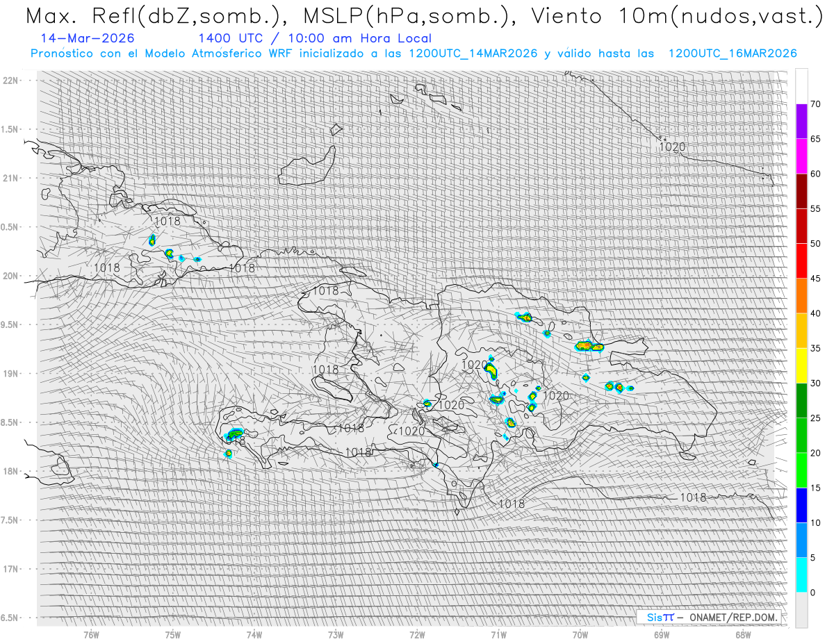Click the 7.5N latitude axis label
Image resolution: width=834 pixels, height=644 pixels.
[x=10, y=520]
